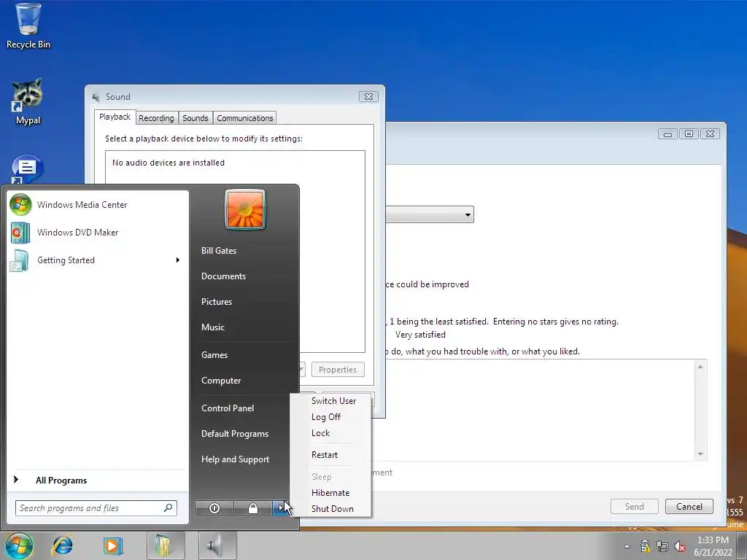Launch the Mypal raccoon desktop shortcut
Viewport: 747px width, 560px height.
[x=28, y=102]
